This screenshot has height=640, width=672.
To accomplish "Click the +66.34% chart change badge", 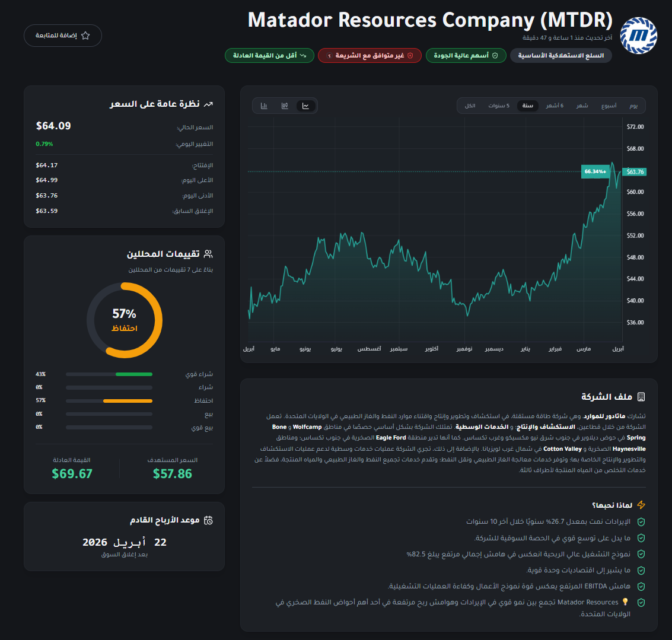I will [595, 171].
